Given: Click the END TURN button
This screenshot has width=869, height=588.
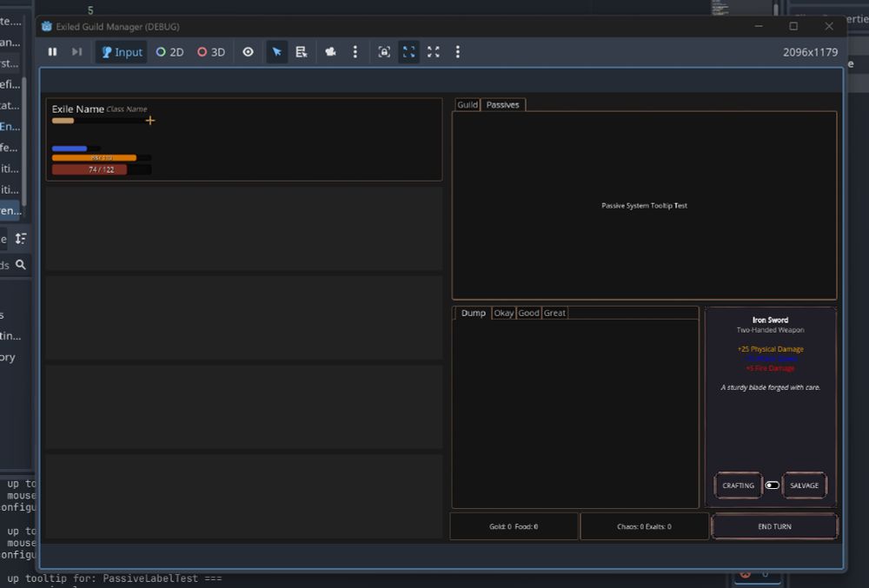Looking at the screenshot, I should 775,526.
